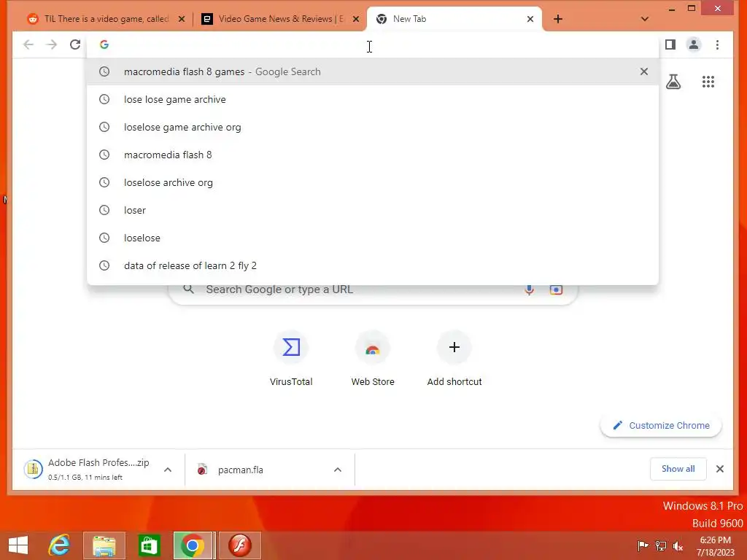747x560 pixels.
Task: Go forward with the forward arrow
Action: [x=52, y=44]
